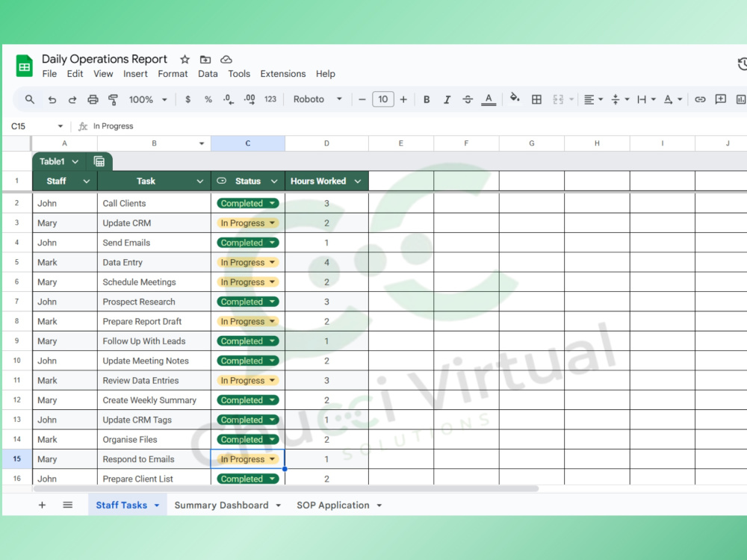This screenshot has width=747, height=560.
Task: Toggle strikethrough formatting
Action: click(468, 99)
